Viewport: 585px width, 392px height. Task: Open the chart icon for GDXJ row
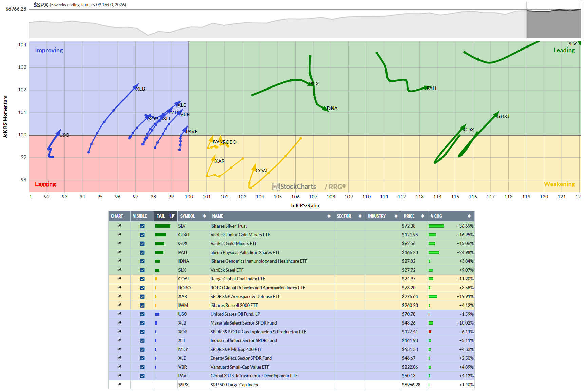pos(119,235)
